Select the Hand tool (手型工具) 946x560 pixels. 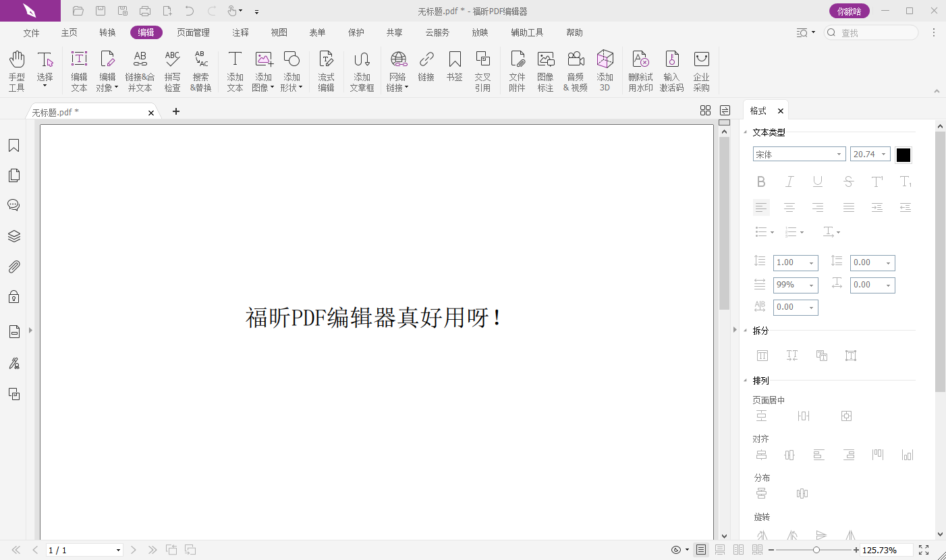pos(17,71)
